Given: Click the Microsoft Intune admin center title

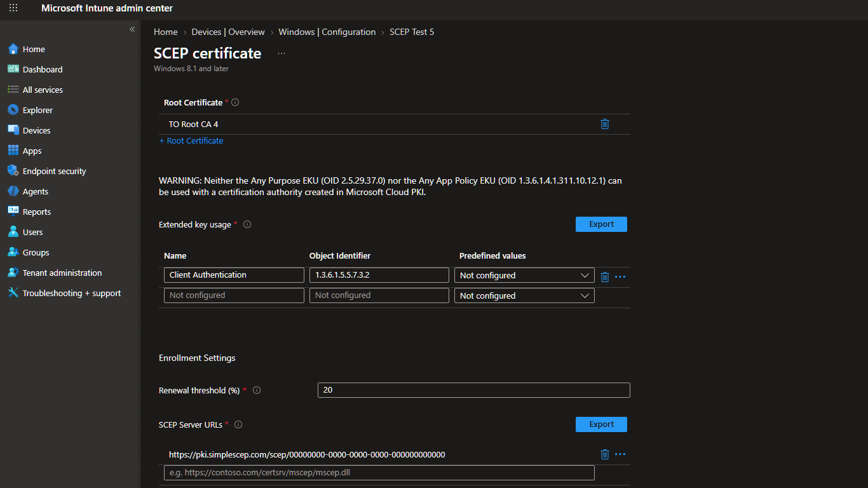Looking at the screenshot, I should coord(107,8).
